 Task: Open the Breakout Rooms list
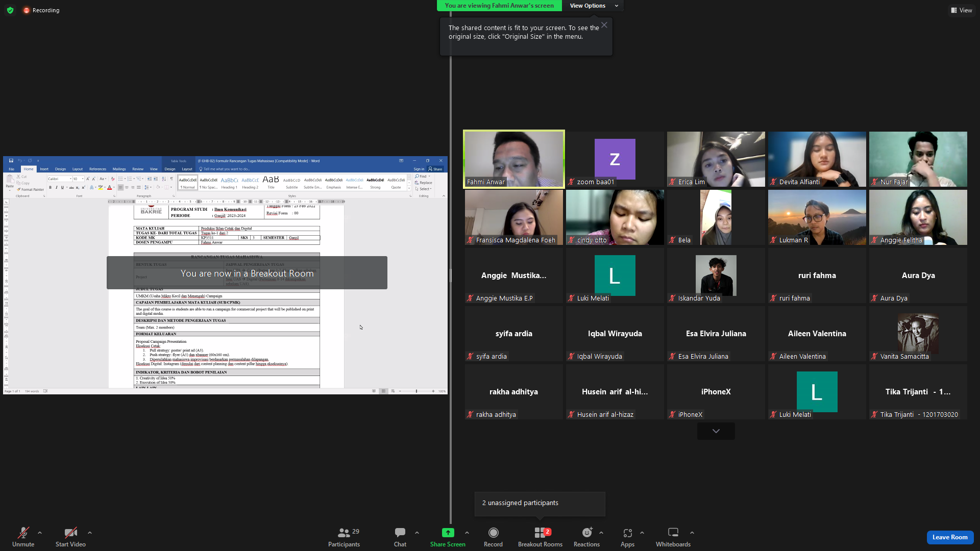[540, 537]
